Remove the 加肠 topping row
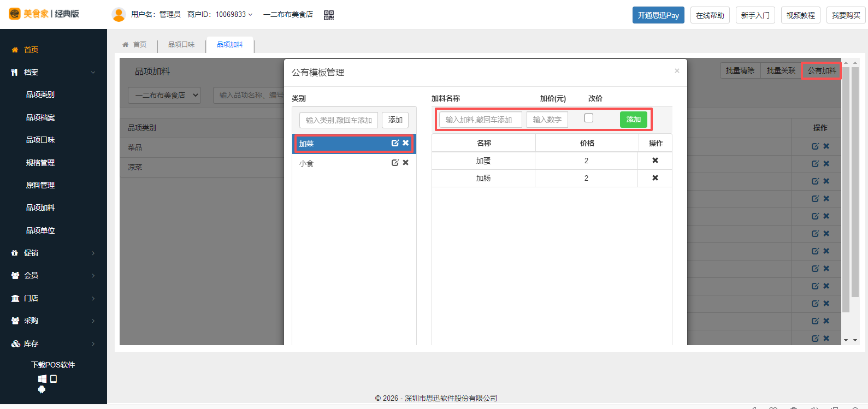The height and width of the screenshot is (409, 868). [x=655, y=178]
